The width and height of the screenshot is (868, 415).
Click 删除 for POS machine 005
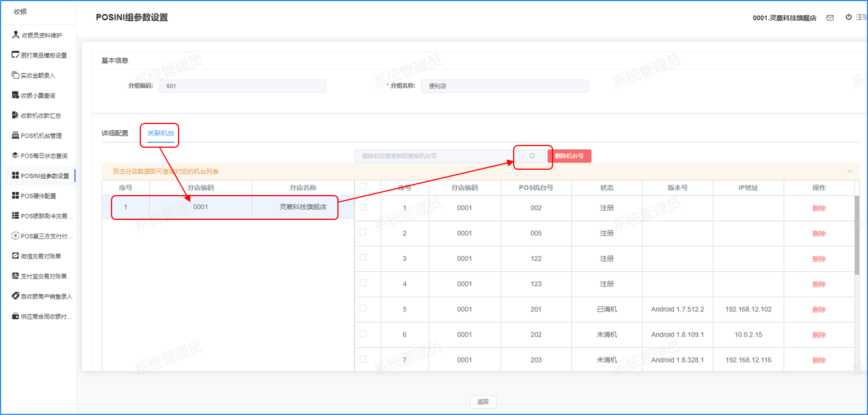(x=819, y=233)
